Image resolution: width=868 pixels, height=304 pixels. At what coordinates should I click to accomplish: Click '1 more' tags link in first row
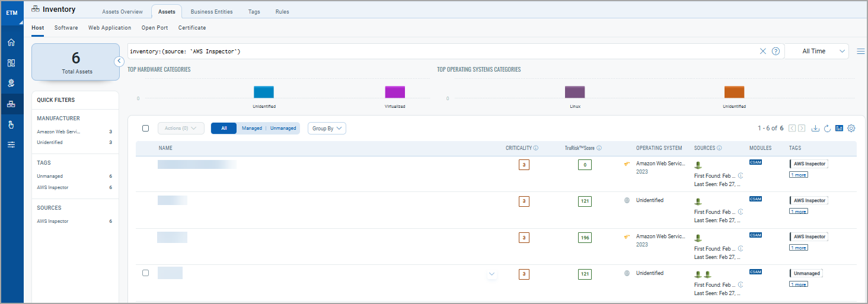click(x=798, y=175)
